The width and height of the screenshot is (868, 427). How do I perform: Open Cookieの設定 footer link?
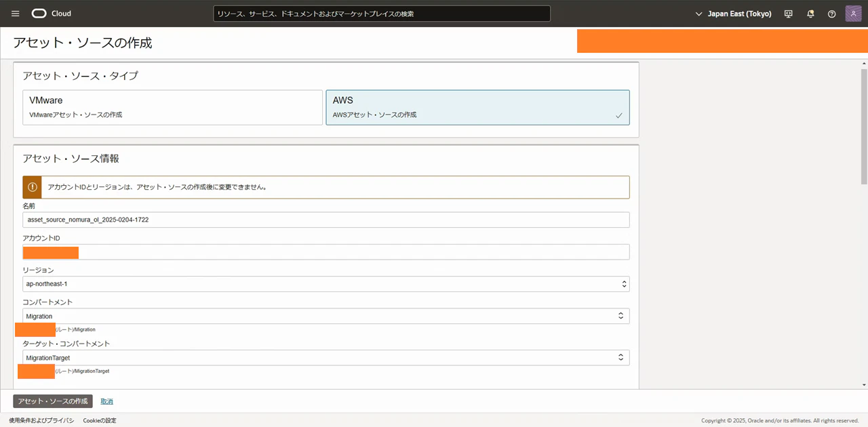100,421
